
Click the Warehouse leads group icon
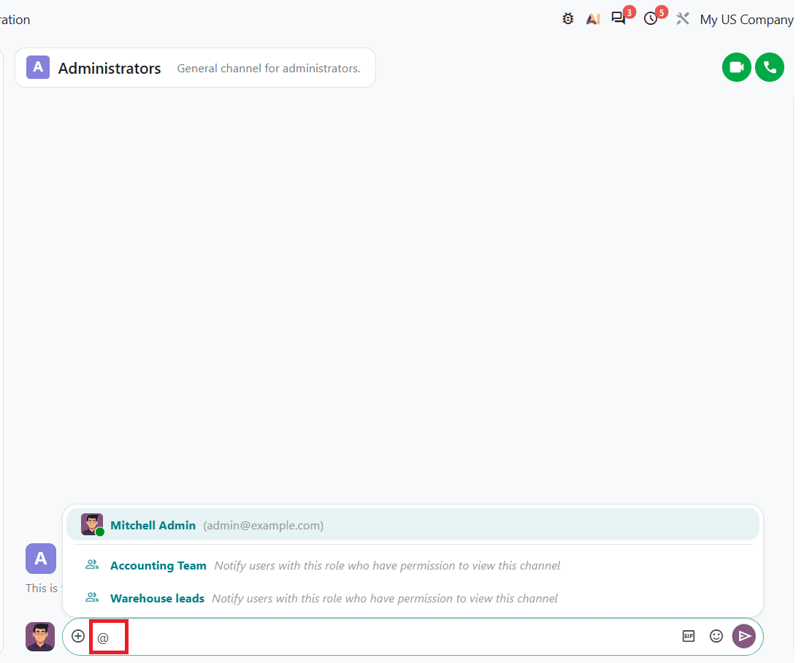[x=92, y=597]
